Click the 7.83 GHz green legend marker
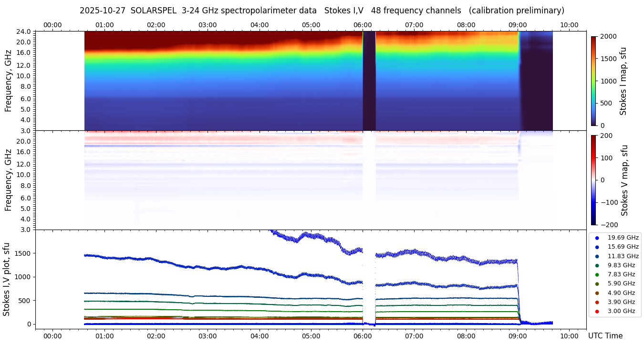Screen dimensions: 644x346 597,274
